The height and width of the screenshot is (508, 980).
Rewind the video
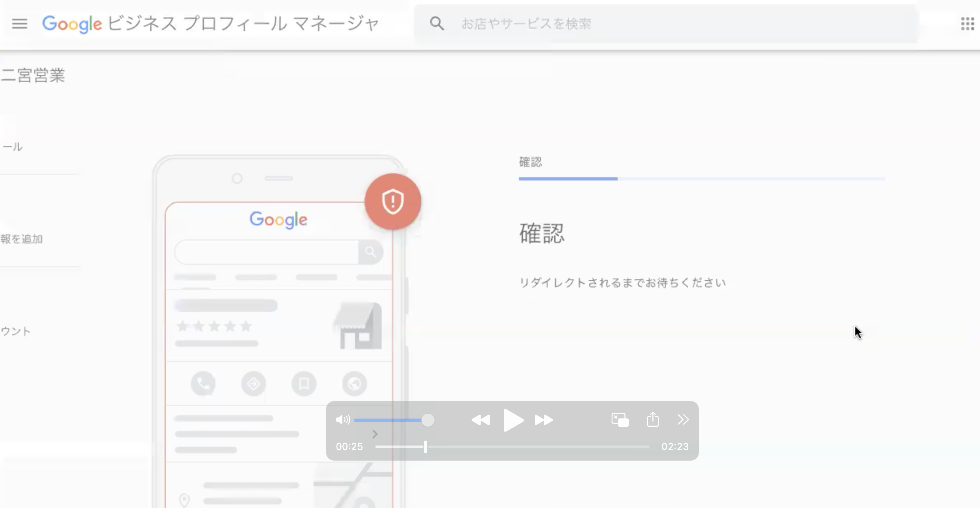coord(481,420)
